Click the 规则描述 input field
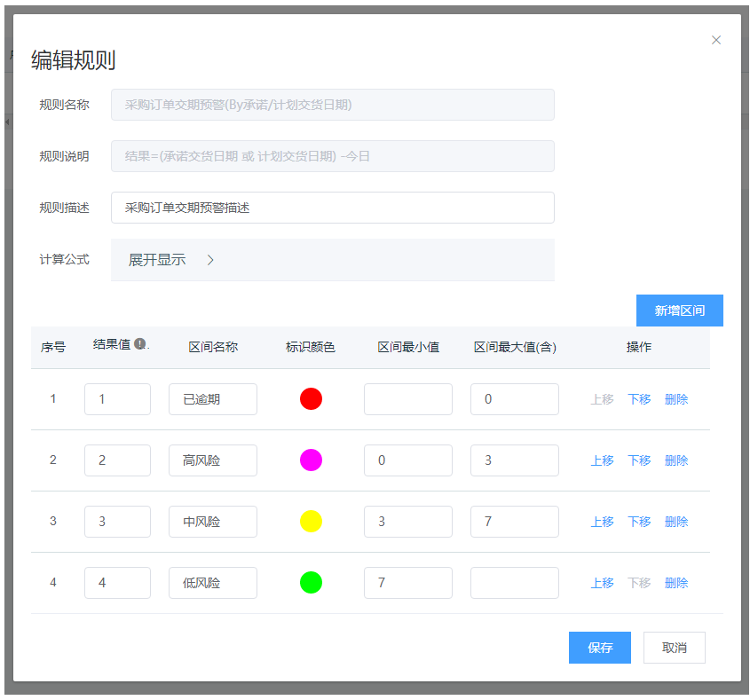This screenshot has width=750, height=700. click(x=332, y=208)
